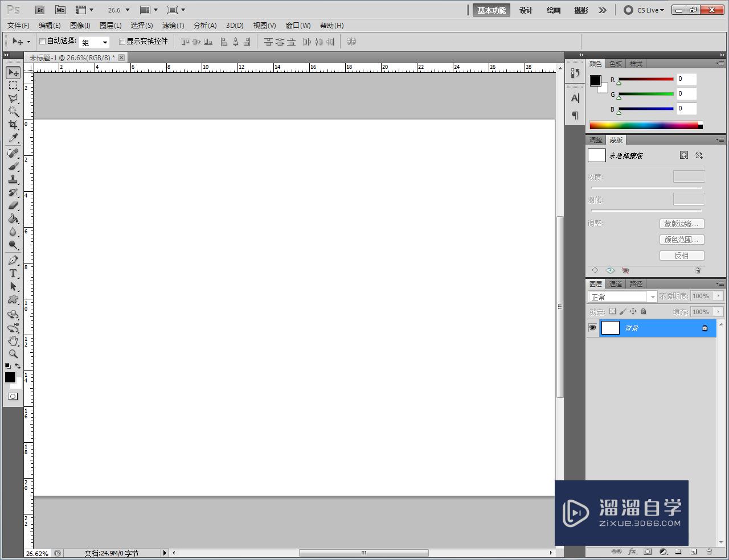Add a vector mask in Masks panel
This screenshot has width=729, height=560.
699,155
